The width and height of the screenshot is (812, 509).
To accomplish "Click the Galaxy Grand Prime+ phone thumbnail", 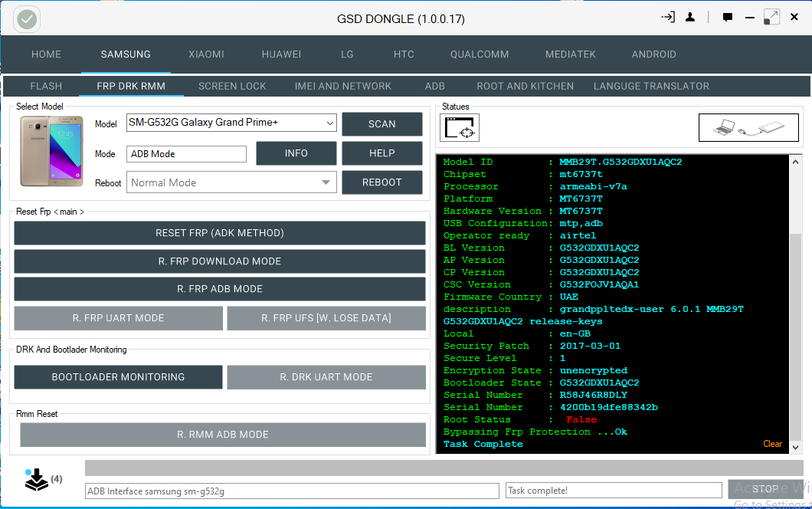I will coord(51,151).
